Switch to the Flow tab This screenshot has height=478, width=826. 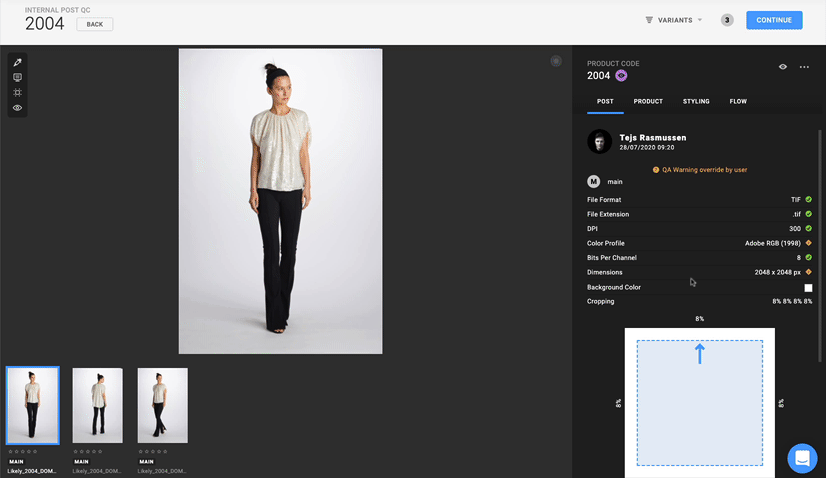[x=738, y=101]
